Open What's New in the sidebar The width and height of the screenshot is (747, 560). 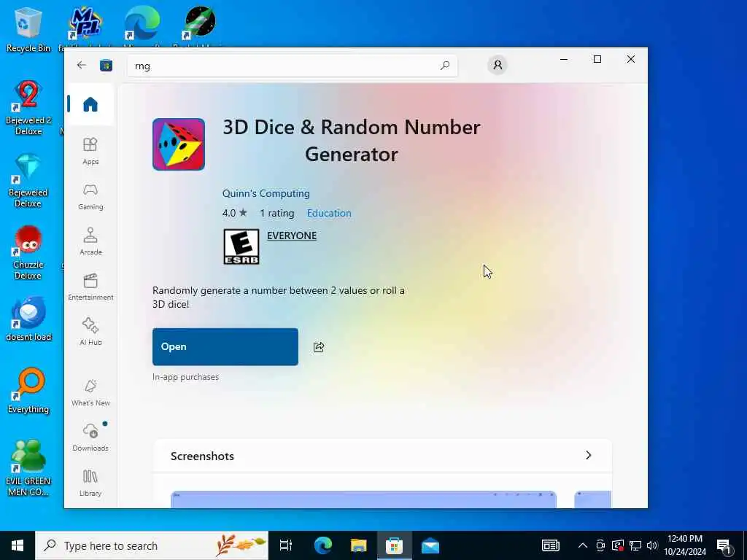90,392
